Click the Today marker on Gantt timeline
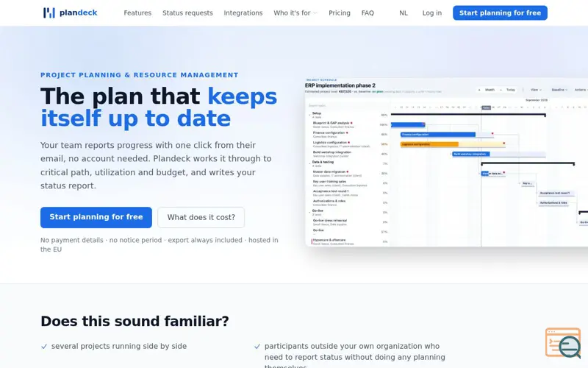The width and height of the screenshot is (588, 368). tap(486, 107)
